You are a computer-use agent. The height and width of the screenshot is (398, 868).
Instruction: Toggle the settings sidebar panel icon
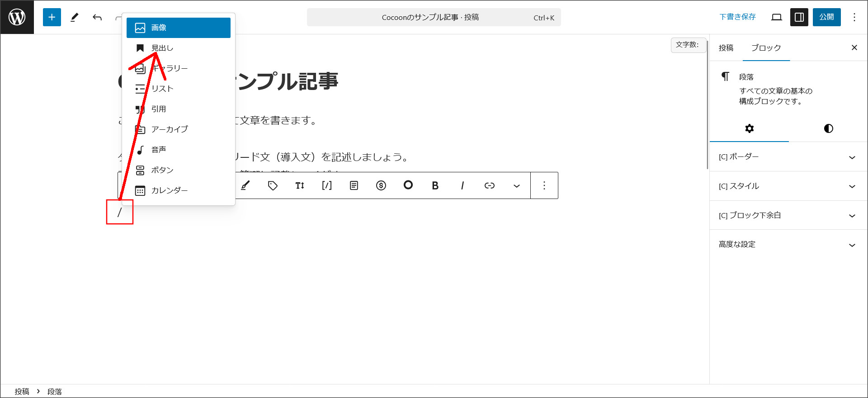pyautogui.click(x=799, y=17)
